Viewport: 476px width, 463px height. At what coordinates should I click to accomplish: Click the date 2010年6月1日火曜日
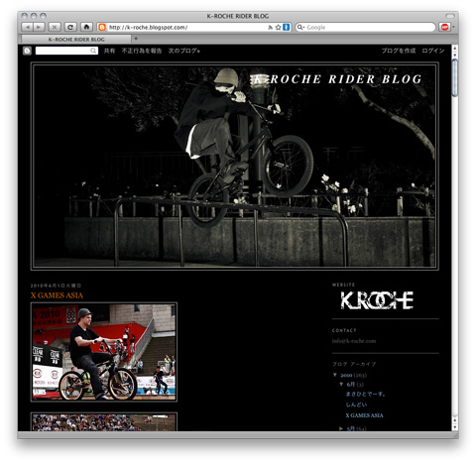56,286
